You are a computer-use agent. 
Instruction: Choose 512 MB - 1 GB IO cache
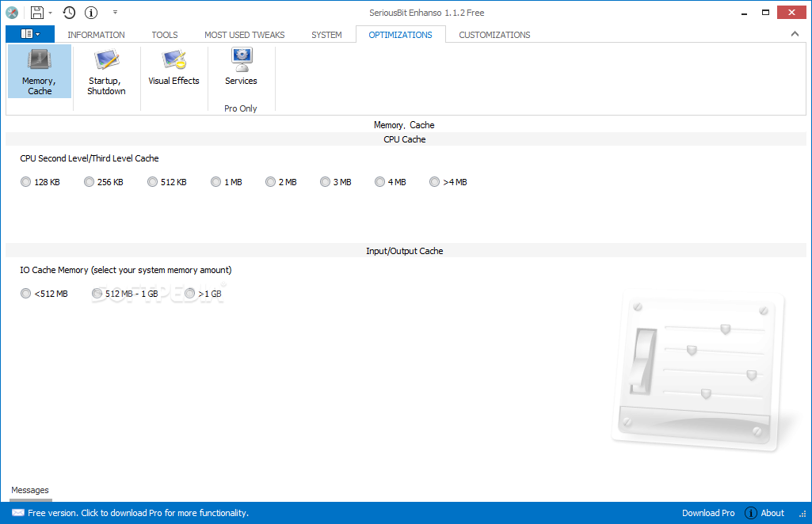coord(125,294)
